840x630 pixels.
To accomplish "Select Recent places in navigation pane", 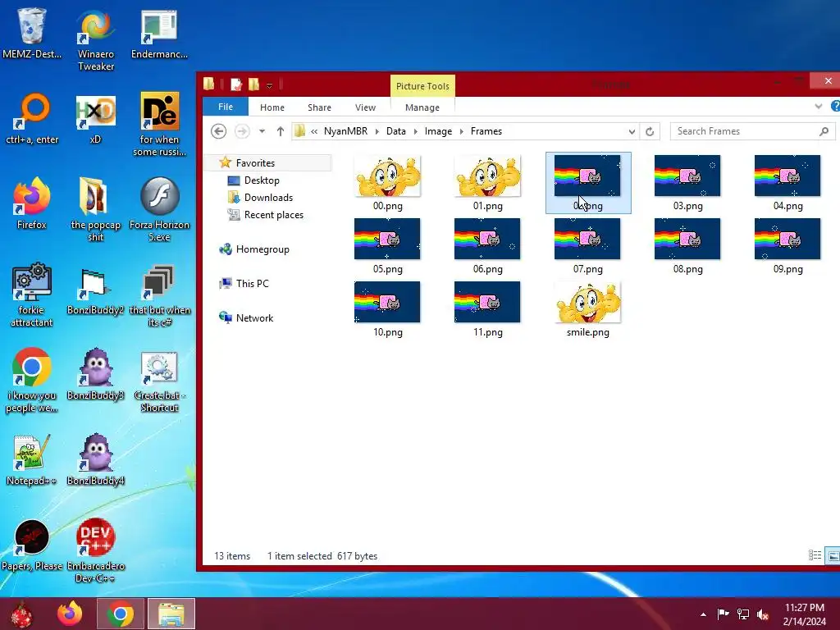I will click(274, 215).
